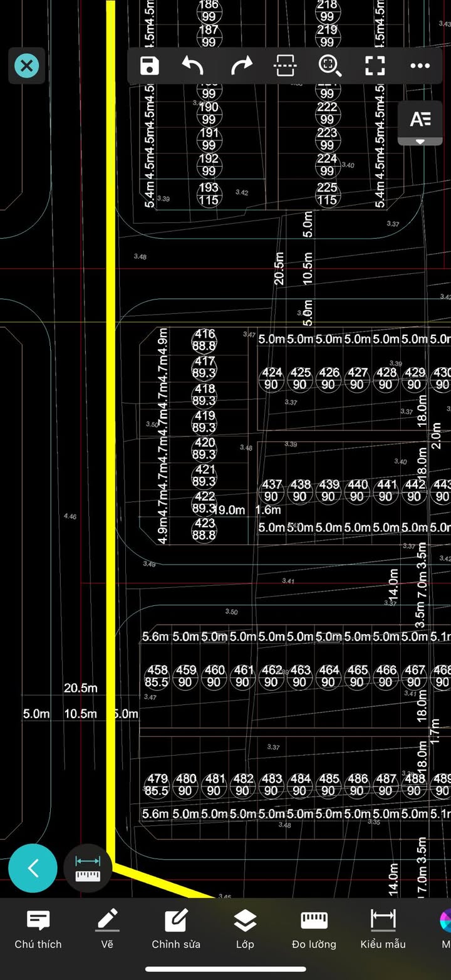Screen dimensions: 451x980
Task: Select the dashed-line clipping region tool
Action: [285, 66]
